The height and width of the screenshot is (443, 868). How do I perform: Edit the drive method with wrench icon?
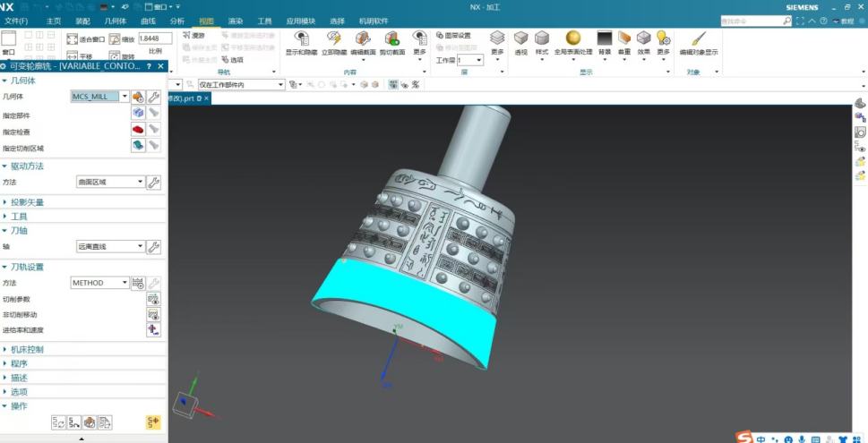pos(153,182)
